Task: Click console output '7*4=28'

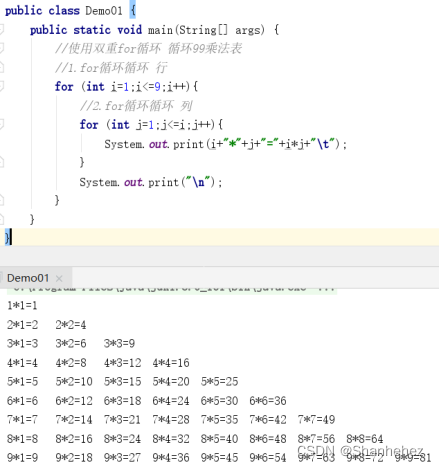Action: 171,419
